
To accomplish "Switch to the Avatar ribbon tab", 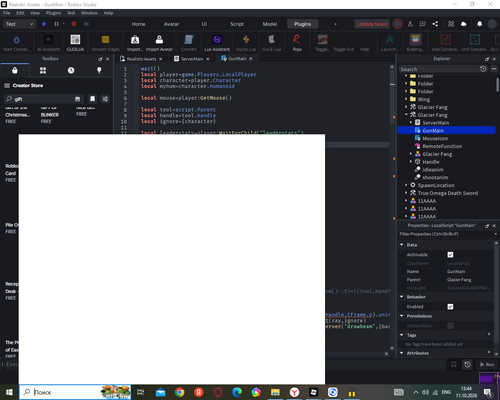I will point(171,24).
